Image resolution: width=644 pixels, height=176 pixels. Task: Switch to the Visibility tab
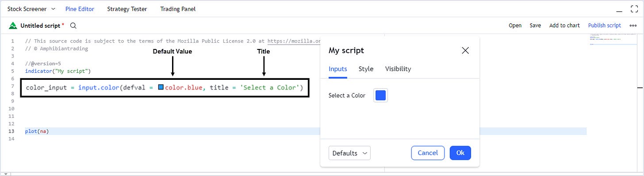(398, 69)
